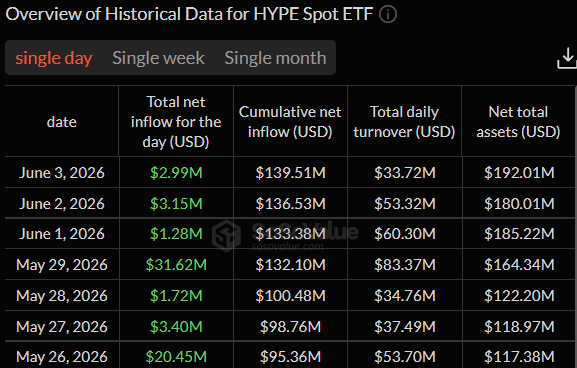The image size is (577, 368).
Task: Select the May 28, 2026 date cell
Action: coord(62,296)
